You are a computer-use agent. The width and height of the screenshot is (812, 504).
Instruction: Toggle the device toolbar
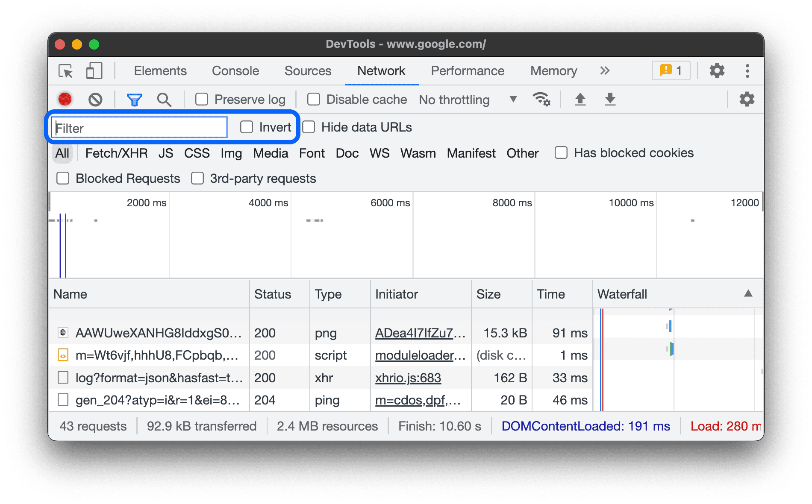[94, 71]
